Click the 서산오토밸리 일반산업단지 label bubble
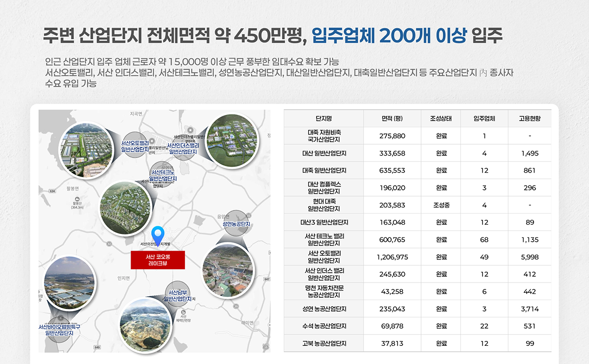 click(135, 146)
